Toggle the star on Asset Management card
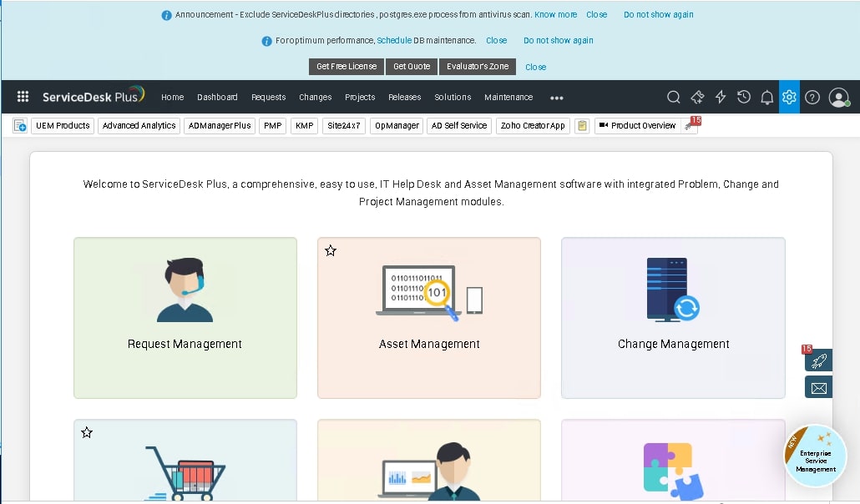Image resolution: width=860 pixels, height=504 pixels. (x=330, y=250)
